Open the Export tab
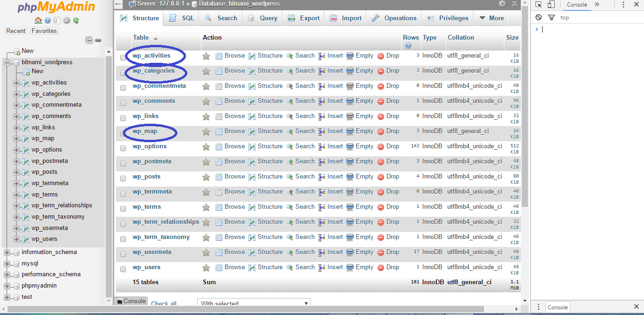Screen dimensions: 644x315 coord(304,18)
